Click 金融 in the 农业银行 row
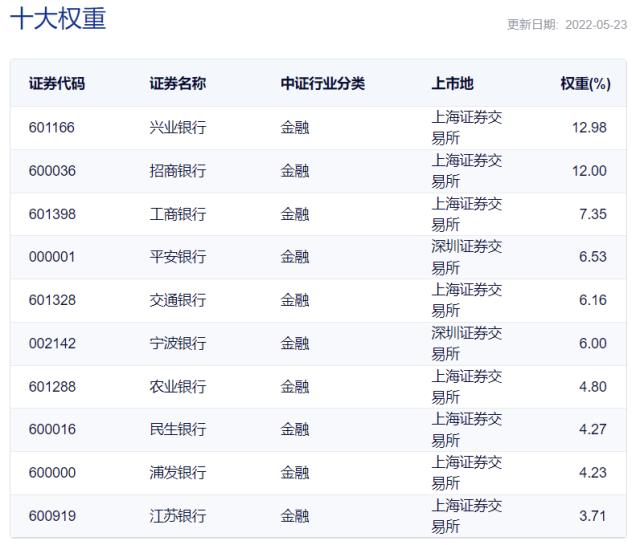The image size is (640, 545). pyautogui.click(x=295, y=387)
